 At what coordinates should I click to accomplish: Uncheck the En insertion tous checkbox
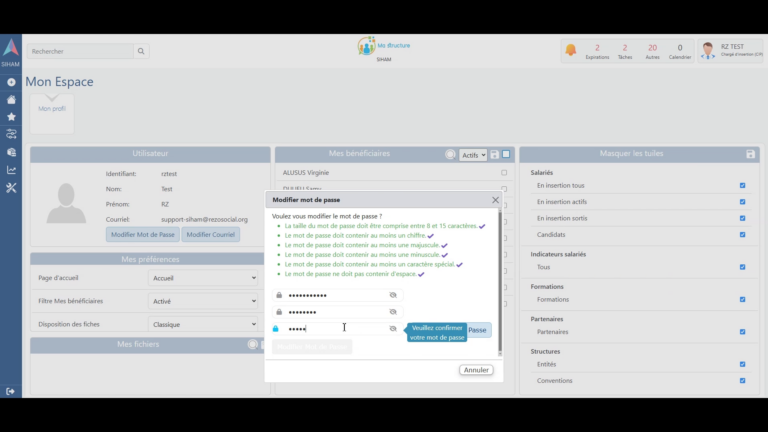click(742, 185)
